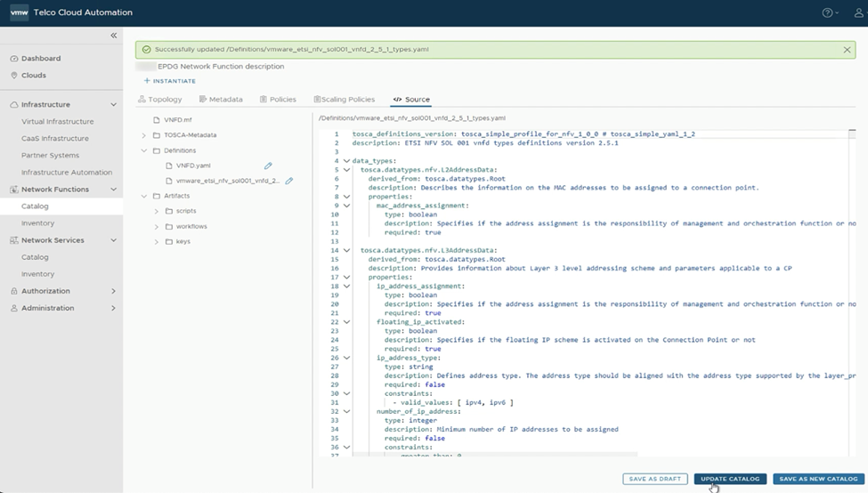
Task: Collapse the Definitions folder
Action: (144, 150)
